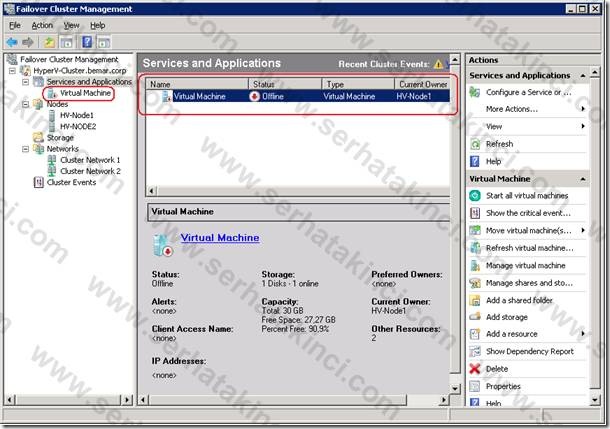Click the Manage shares and storage icon
610x429 pixels.
(475, 283)
